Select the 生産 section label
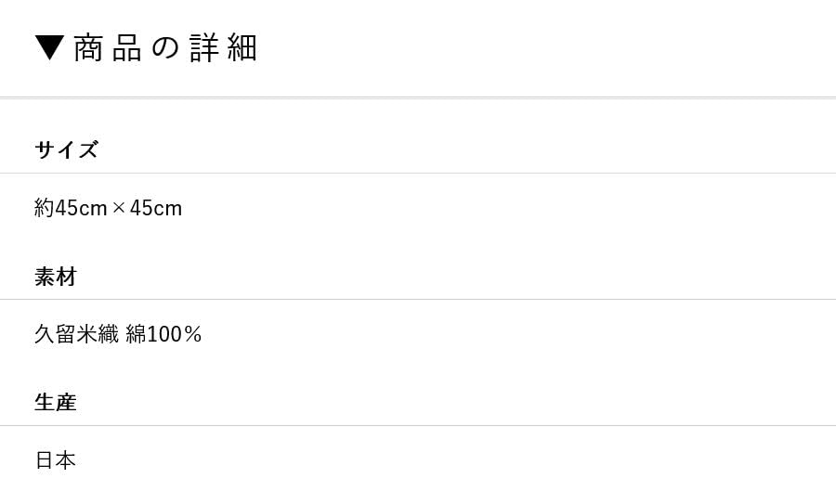The height and width of the screenshot is (504, 836). click(x=56, y=403)
